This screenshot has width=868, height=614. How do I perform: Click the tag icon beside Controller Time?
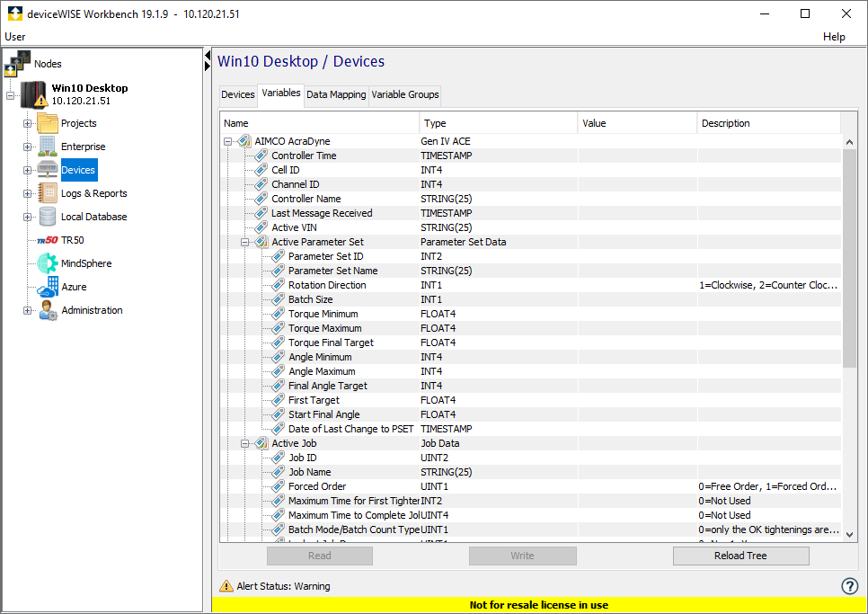pyautogui.click(x=261, y=156)
